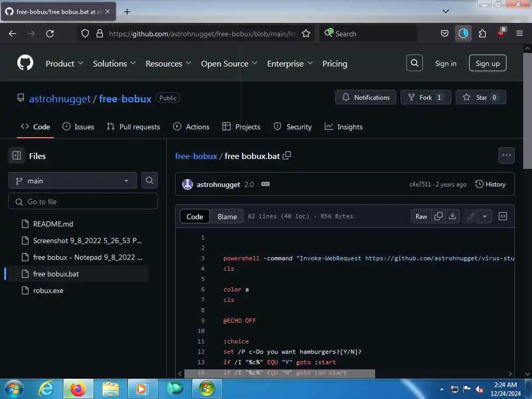Open the three-dot more file actions menu
This screenshot has width=532, height=399.
[x=506, y=155]
